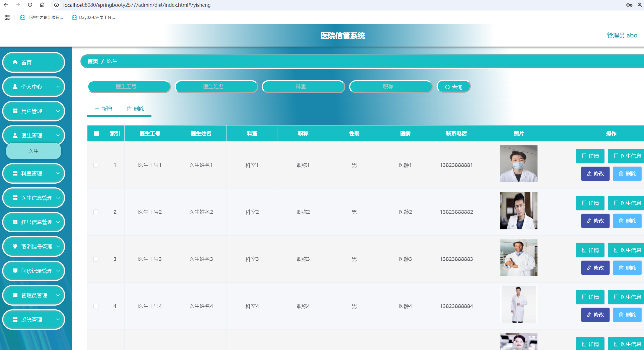Click the monitor icon beside 问诊记录管理
This screenshot has width=644, height=350.
pos(15,271)
